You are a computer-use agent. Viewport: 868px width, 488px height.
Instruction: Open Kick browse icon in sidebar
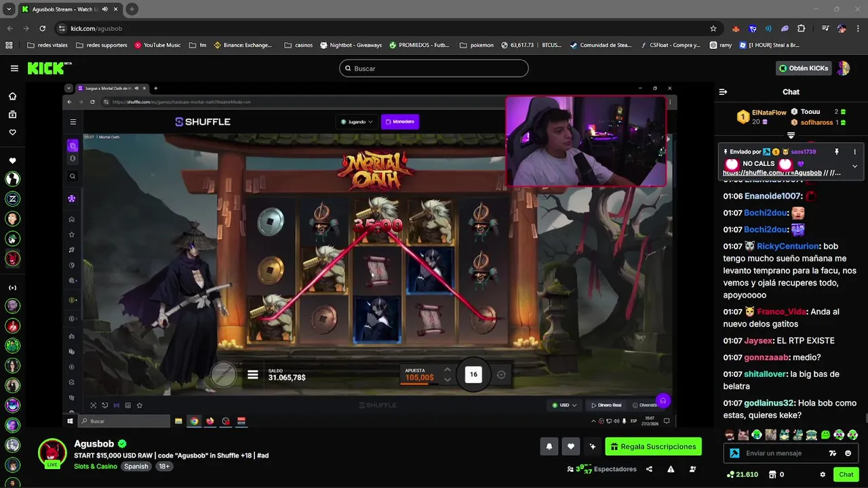click(12, 115)
